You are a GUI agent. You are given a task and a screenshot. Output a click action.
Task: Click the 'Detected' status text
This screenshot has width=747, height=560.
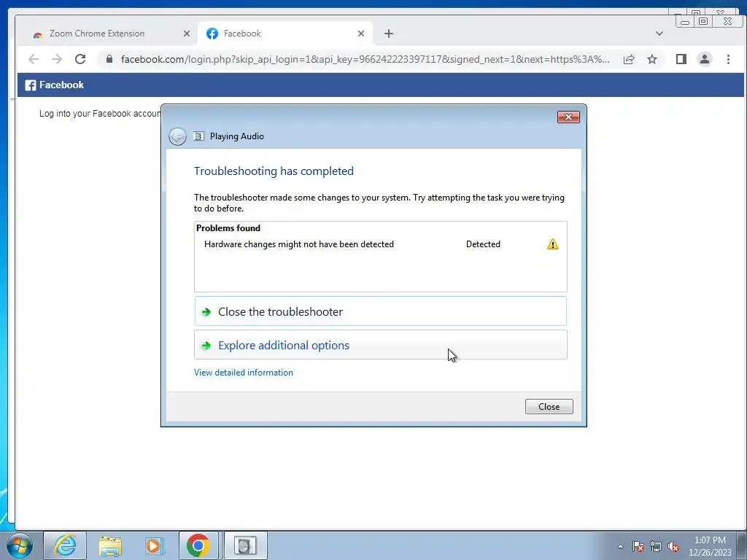pyautogui.click(x=483, y=244)
